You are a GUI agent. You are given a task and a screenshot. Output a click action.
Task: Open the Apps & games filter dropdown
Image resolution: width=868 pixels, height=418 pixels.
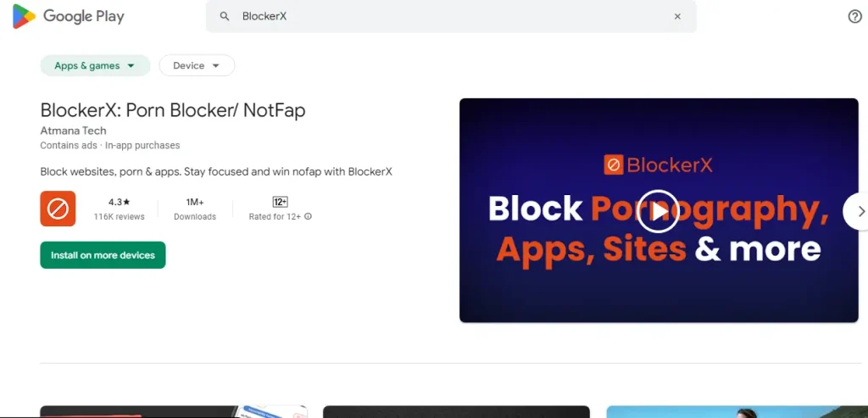point(95,65)
